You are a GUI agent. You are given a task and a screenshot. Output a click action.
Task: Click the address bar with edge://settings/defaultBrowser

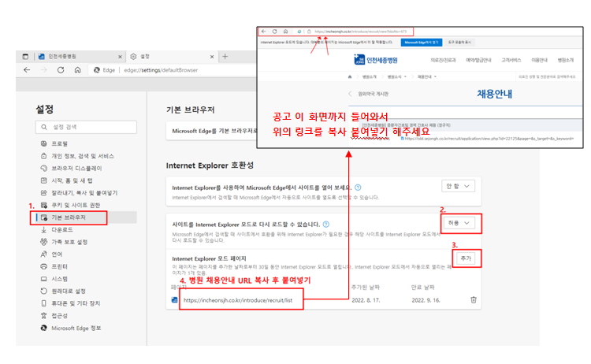click(161, 70)
